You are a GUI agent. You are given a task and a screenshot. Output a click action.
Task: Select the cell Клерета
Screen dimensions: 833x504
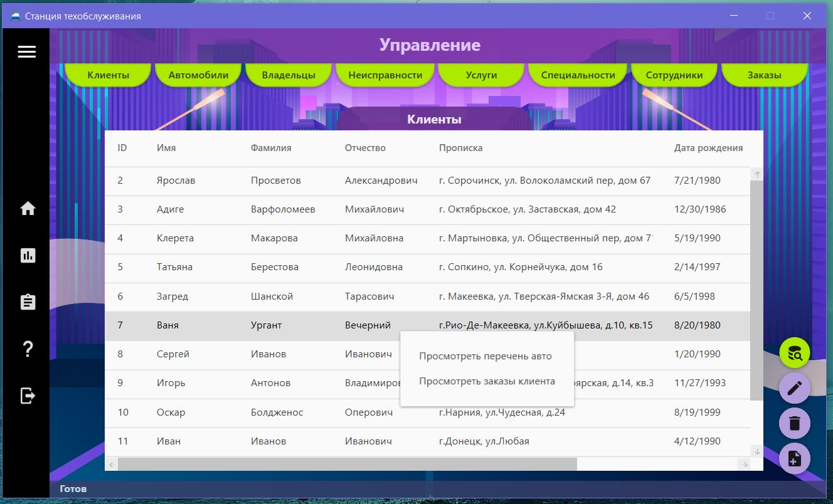pos(175,238)
